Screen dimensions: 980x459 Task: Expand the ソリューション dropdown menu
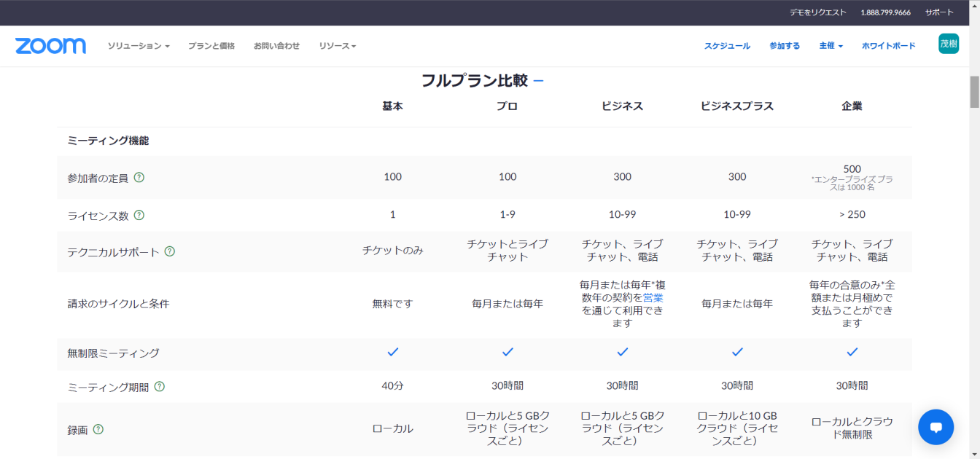pyautogui.click(x=139, y=46)
